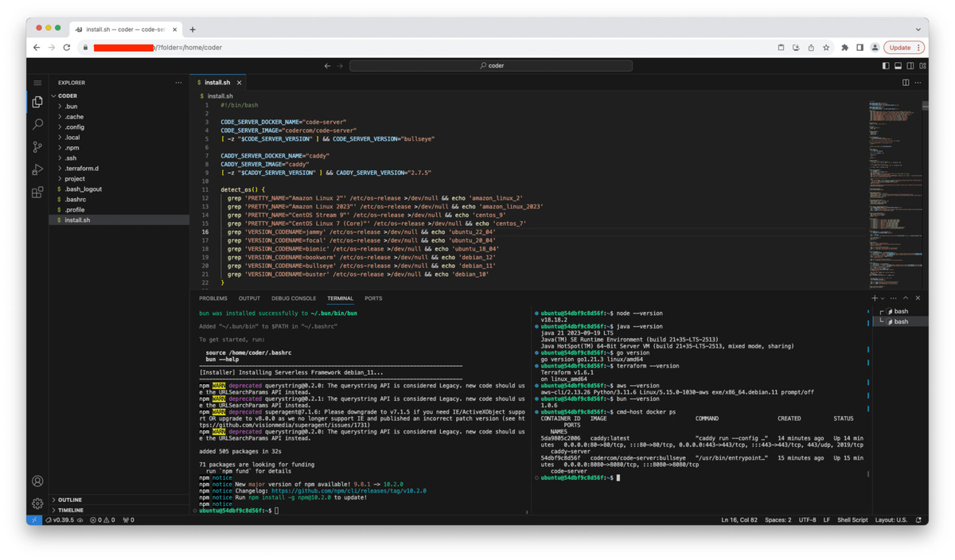Open the Search view in activity bar
The image size is (955, 560).
coord(37,124)
